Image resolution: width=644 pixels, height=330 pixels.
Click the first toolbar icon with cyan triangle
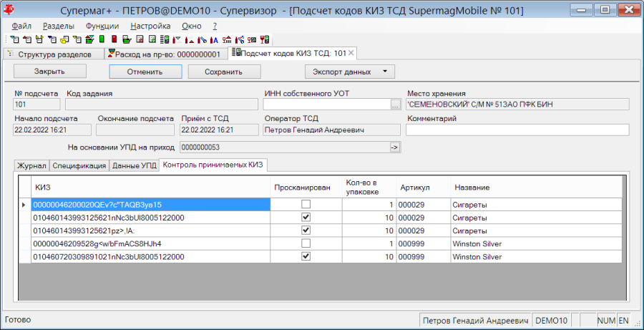coord(15,39)
